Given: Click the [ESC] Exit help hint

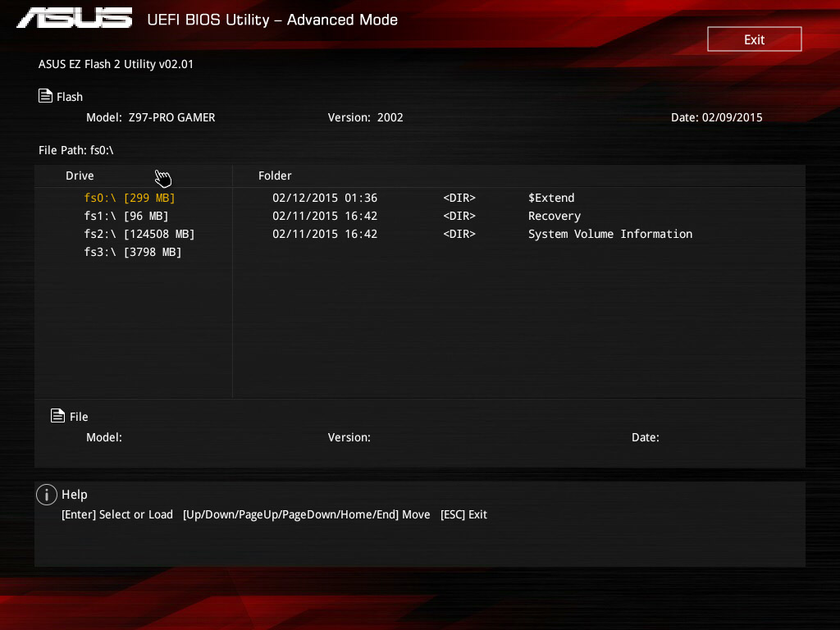Looking at the screenshot, I should tap(463, 514).
